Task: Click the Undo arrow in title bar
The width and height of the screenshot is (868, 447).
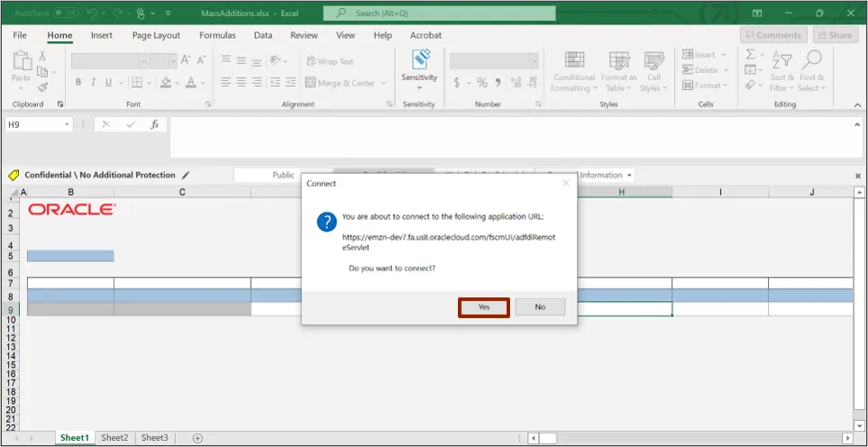Action: pyautogui.click(x=92, y=14)
